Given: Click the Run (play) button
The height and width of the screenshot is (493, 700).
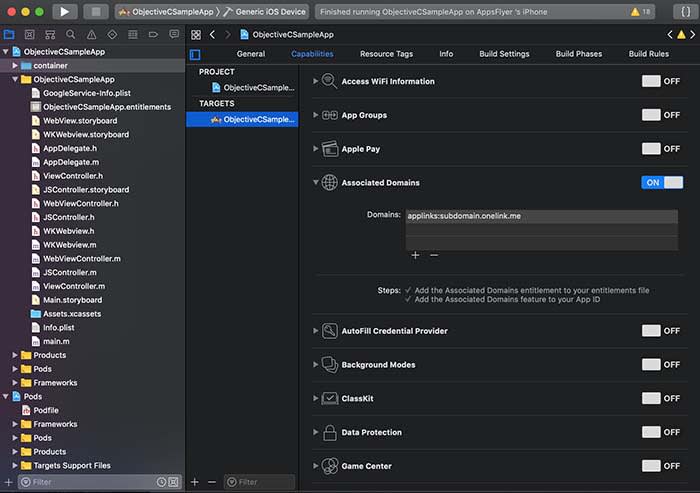Looking at the screenshot, I should tap(64, 12).
